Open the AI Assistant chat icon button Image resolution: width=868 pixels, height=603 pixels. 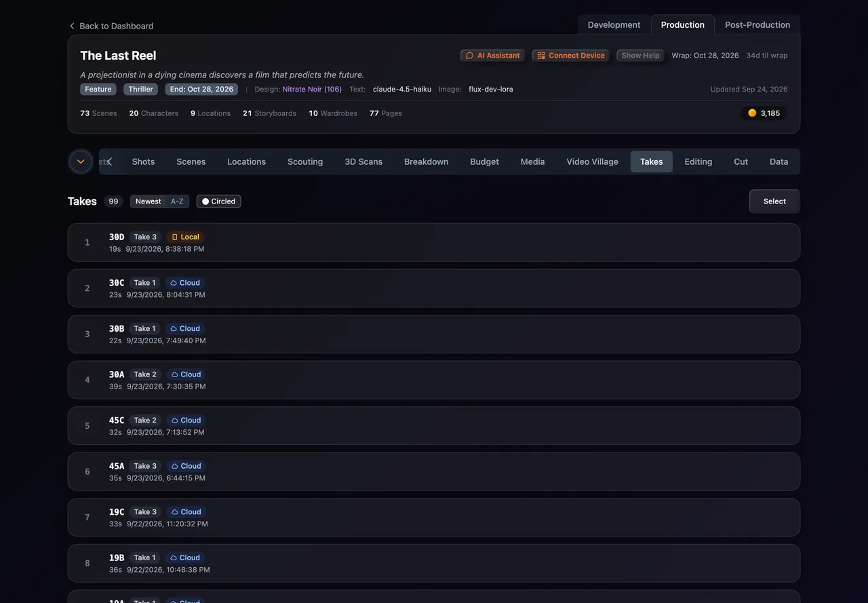[469, 56]
